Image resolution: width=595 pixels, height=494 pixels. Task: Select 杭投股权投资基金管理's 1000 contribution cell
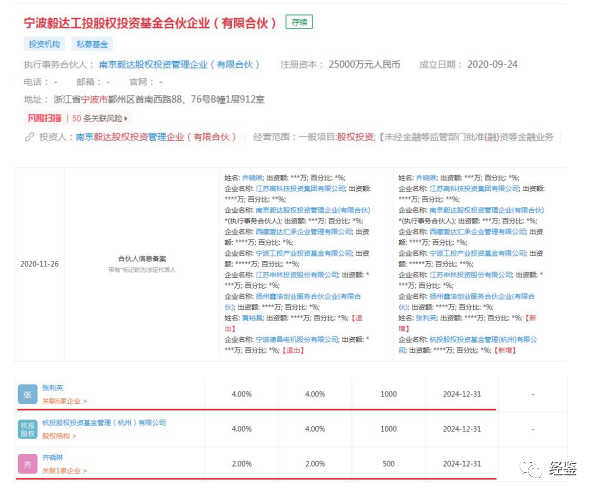coord(389,429)
